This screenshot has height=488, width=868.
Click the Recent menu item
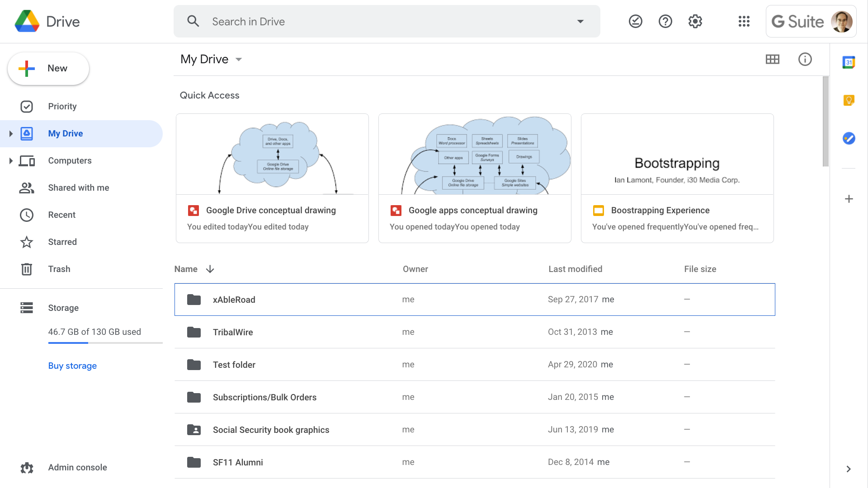click(61, 215)
